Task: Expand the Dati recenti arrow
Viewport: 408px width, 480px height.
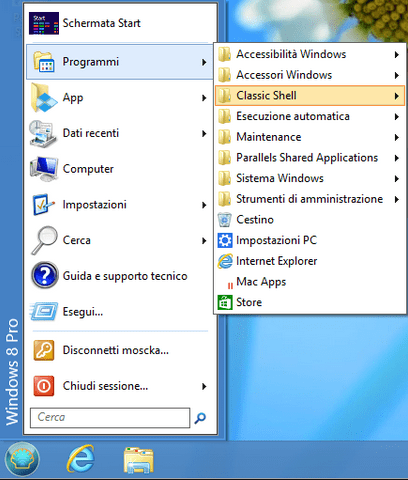Action: pyautogui.click(x=204, y=134)
